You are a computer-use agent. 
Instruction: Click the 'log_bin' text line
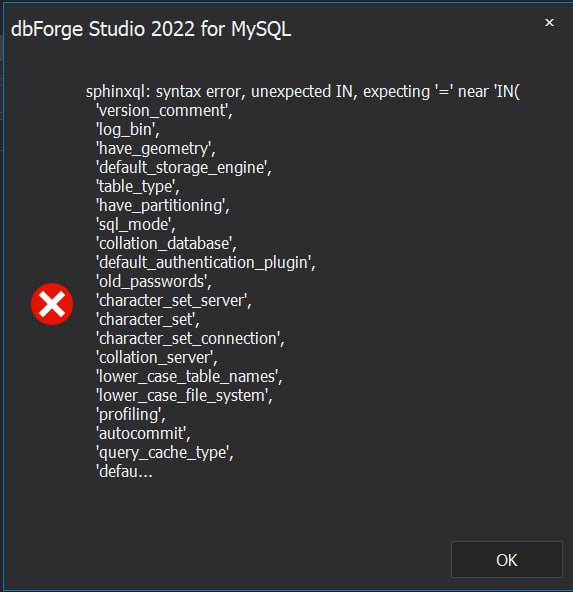coord(128,130)
